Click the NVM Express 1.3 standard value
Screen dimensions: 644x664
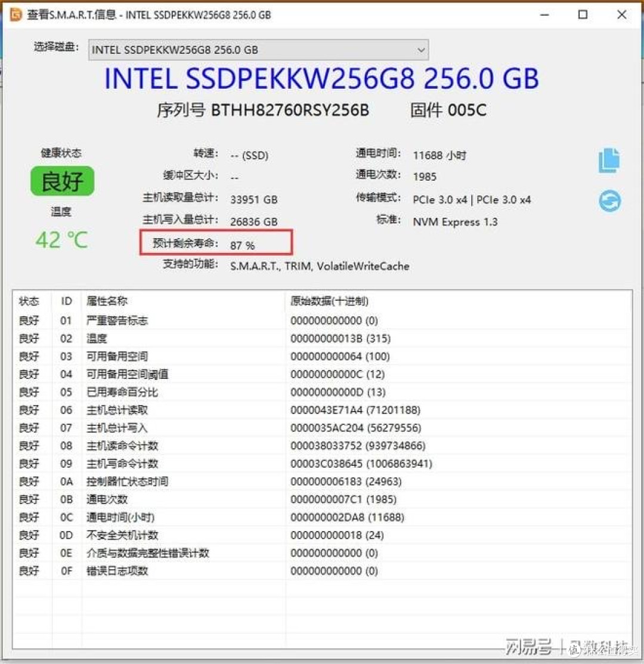(456, 222)
